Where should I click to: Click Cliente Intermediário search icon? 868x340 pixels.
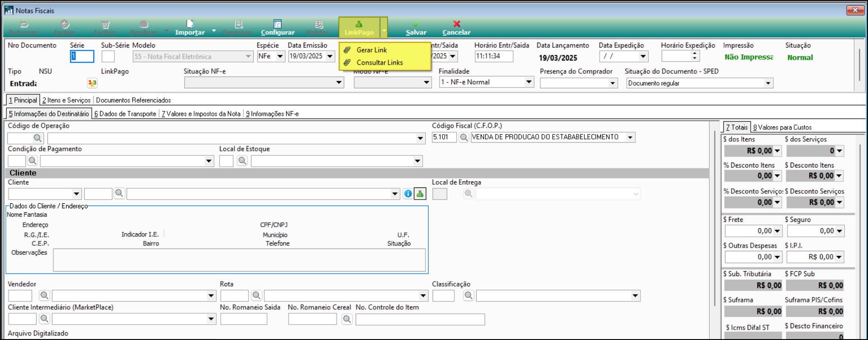(44, 319)
